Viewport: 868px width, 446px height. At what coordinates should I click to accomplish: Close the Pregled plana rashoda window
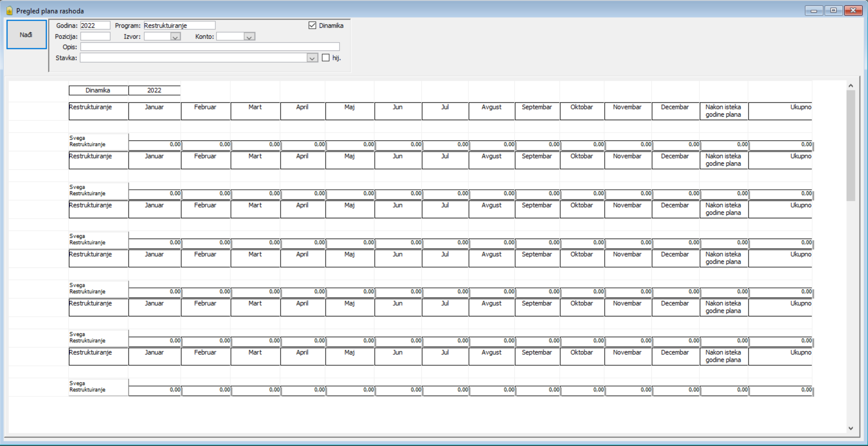pos(853,10)
